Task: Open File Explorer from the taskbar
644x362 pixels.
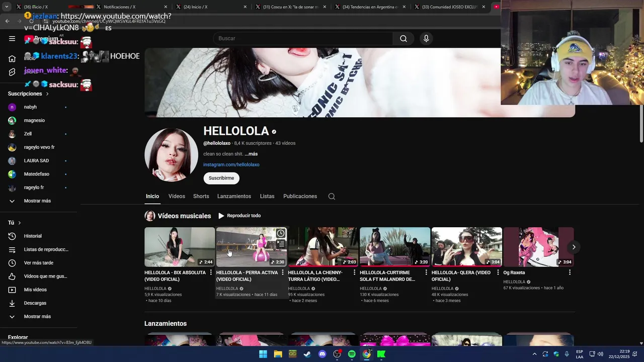Action: [278, 354]
